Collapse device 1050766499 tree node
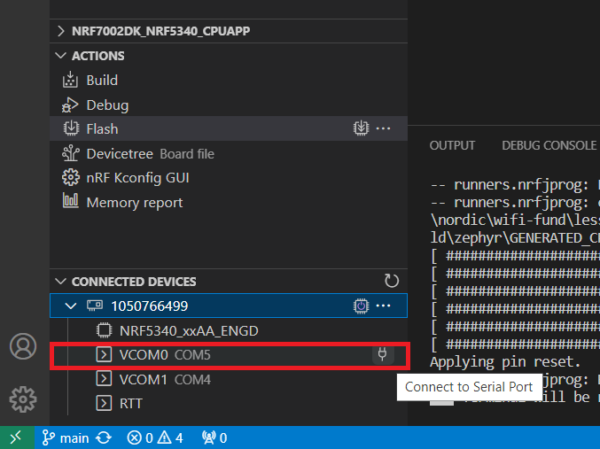600x449 pixels. [x=70, y=305]
